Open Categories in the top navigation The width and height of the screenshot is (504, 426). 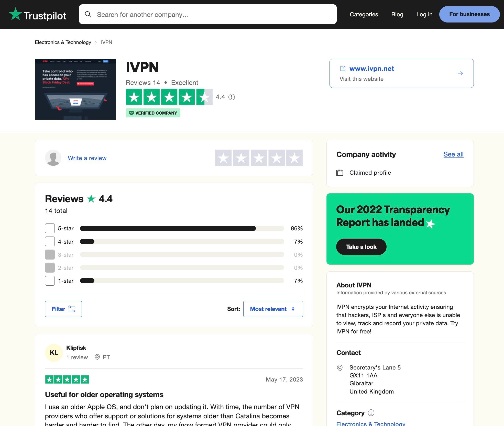pos(364,14)
